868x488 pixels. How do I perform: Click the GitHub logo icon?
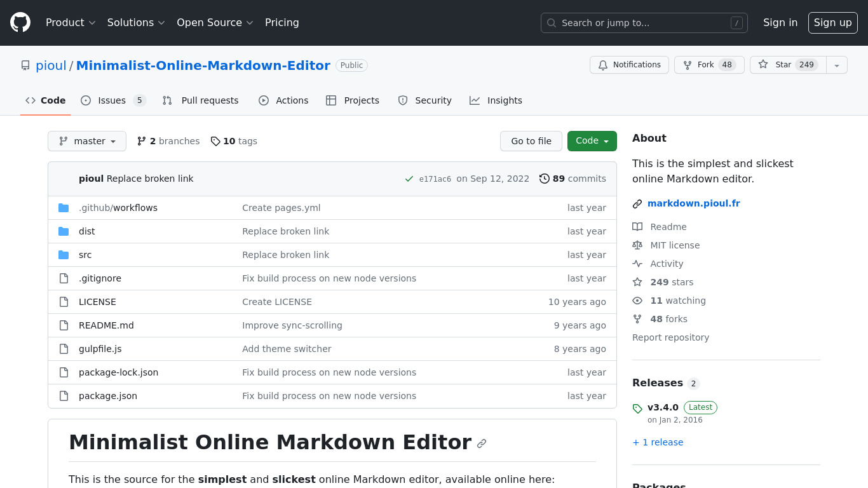[20, 22]
